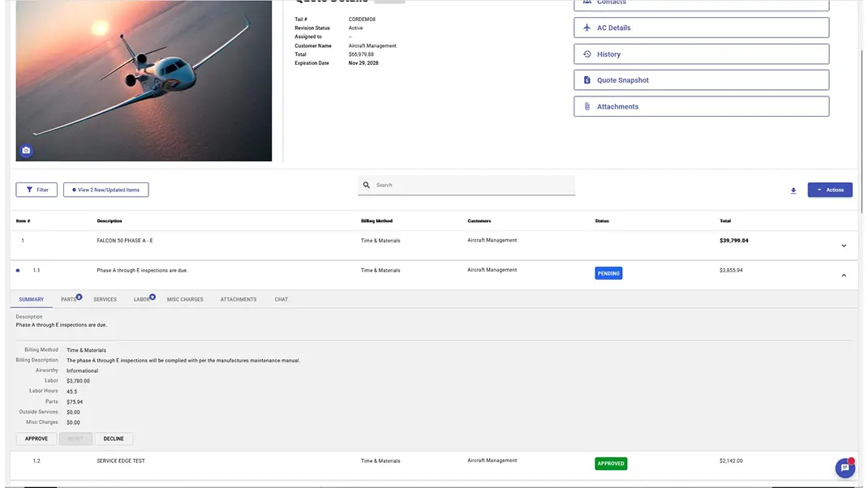Open the Actions dropdown menu
The image size is (868, 488).
(830, 190)
